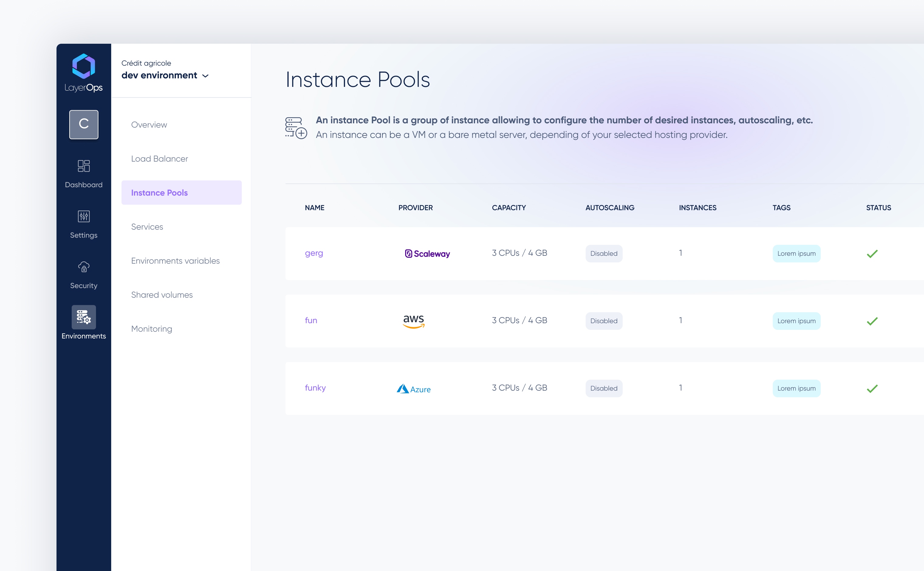Open the Dashboard icon in sidebar
This screenshot has height=571, width=924.
(84, 166)
